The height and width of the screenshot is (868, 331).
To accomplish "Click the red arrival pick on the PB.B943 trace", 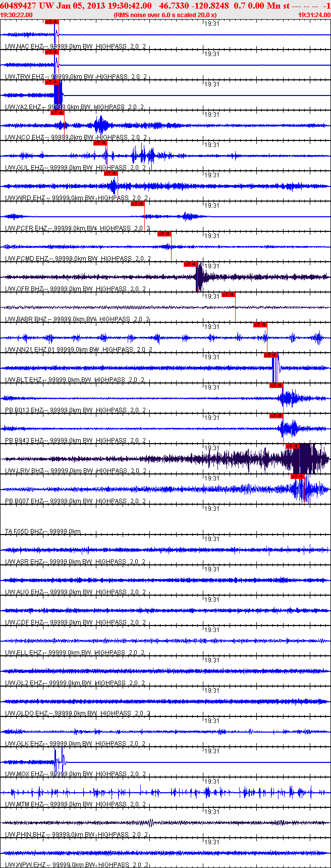I will (277, 416).
